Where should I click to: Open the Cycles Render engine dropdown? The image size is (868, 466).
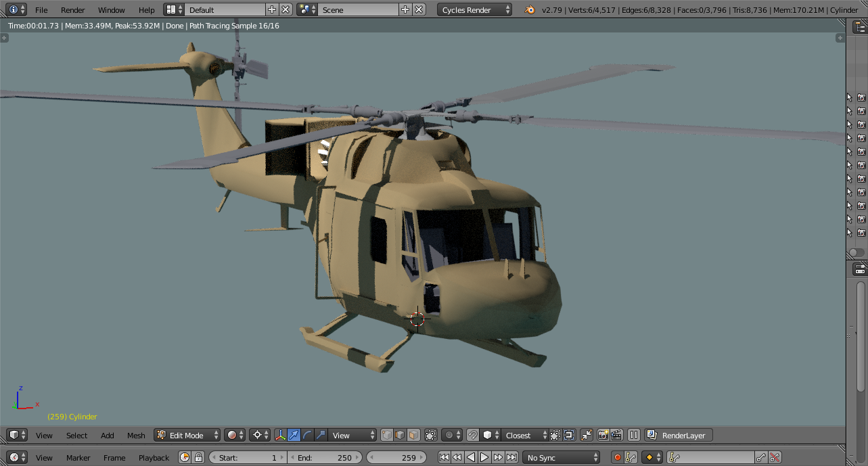coord(475,9)
